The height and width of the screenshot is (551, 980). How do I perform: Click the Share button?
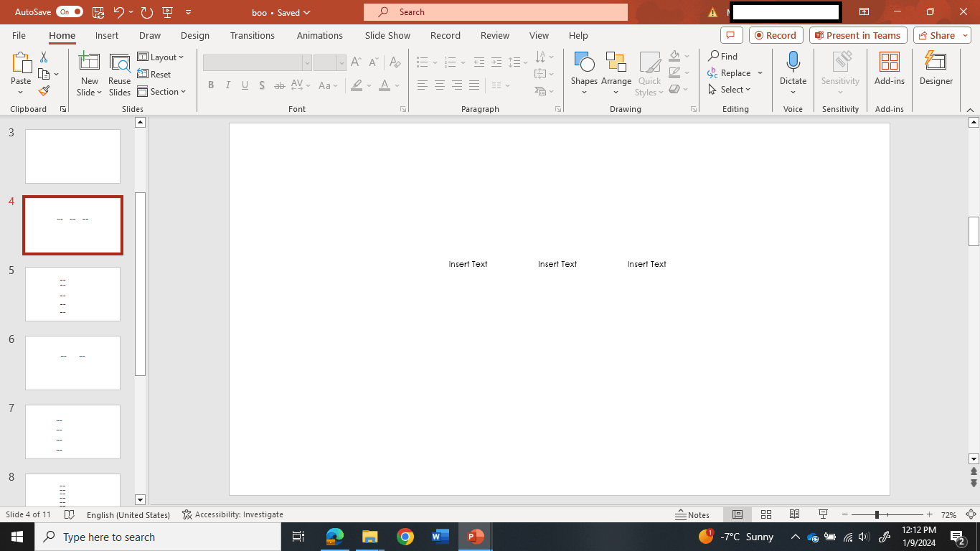click(942, 35)
